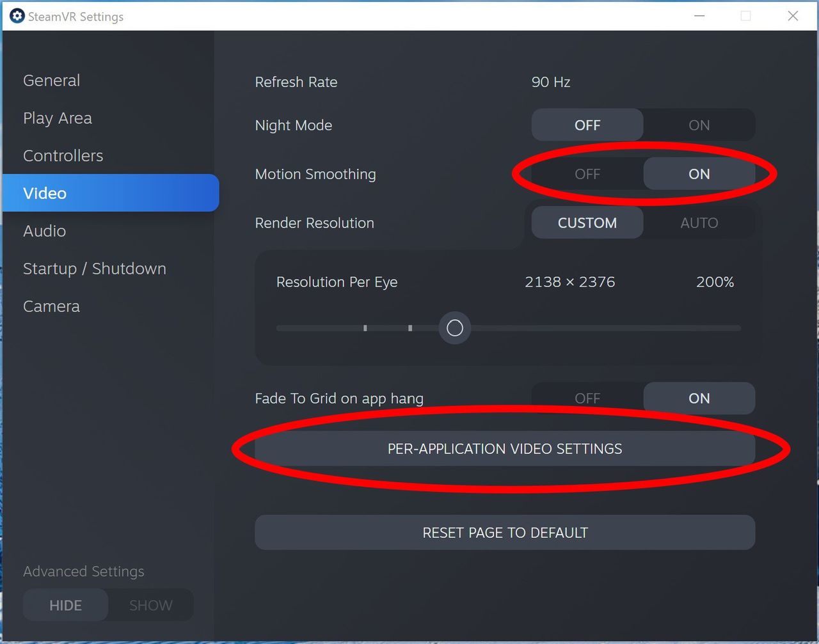Turn Motion Smoothing OFF
Screen dimensions: 819x644
(587, 174)
